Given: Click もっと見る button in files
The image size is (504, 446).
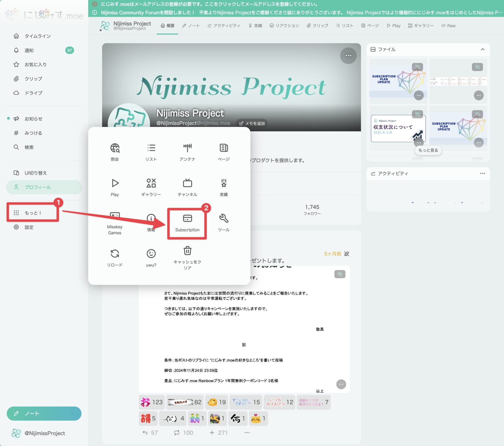Looking at the screenshot, I should click(x=428, y=150).
